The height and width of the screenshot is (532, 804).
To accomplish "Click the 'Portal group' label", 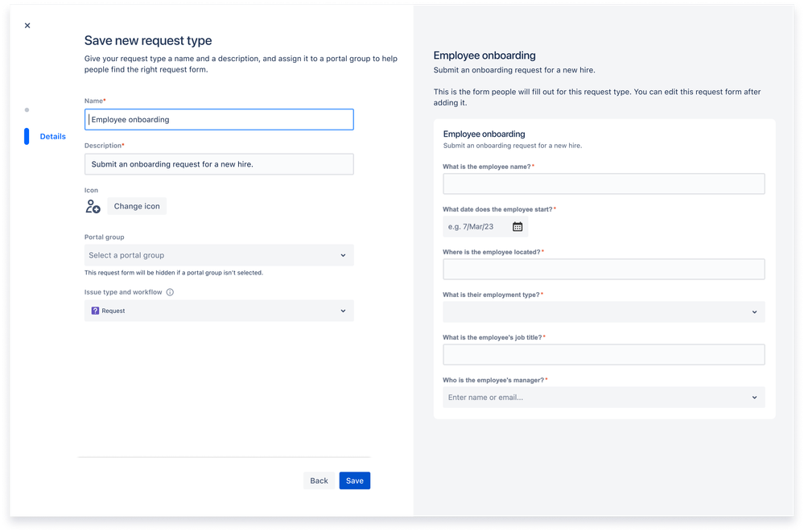I will point(104,237).
